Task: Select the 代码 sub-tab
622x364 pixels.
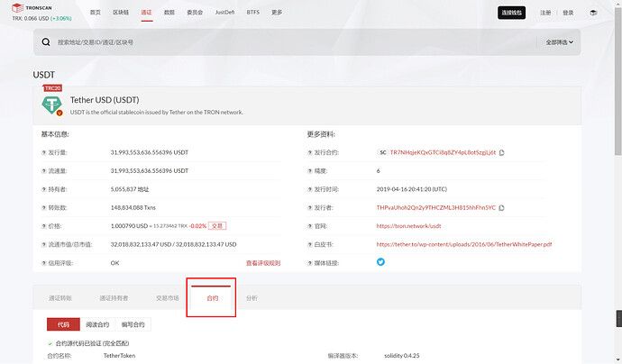Action: [63, 324]
